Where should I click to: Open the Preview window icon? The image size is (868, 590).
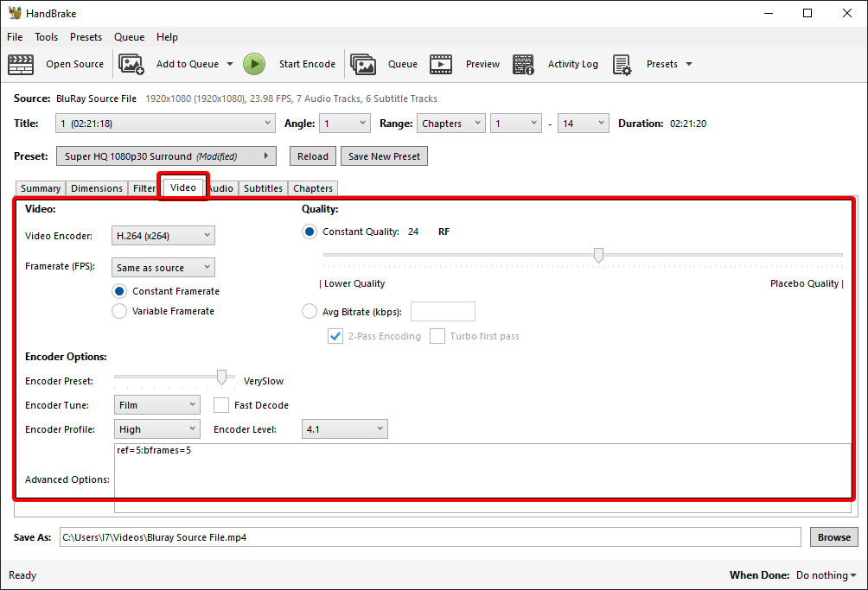[441, 64]
